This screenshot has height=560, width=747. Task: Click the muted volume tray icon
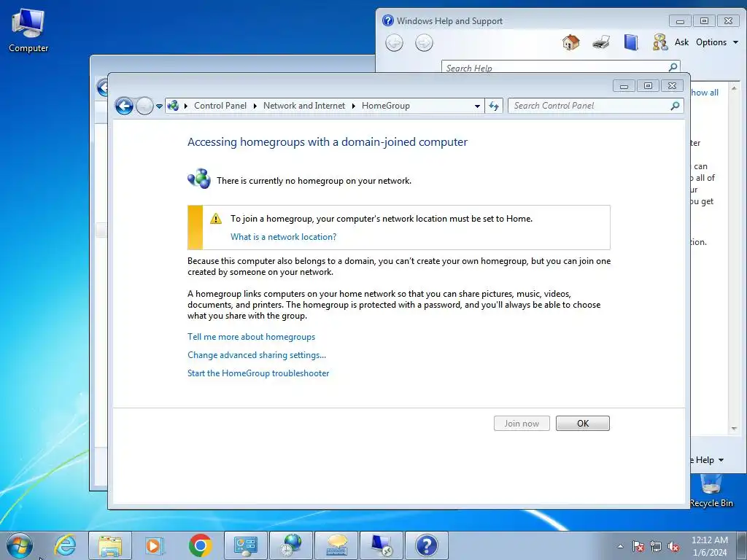click(673, 546)
